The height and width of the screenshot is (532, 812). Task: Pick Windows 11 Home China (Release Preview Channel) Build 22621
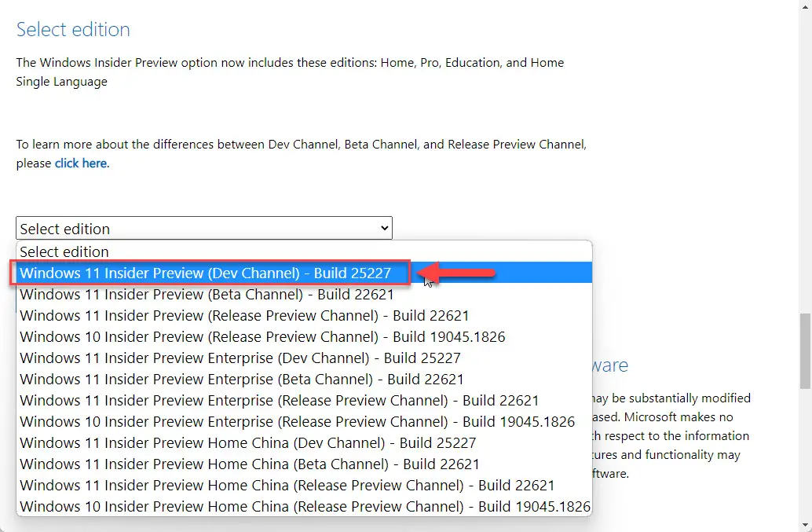(x=304, y=486)
